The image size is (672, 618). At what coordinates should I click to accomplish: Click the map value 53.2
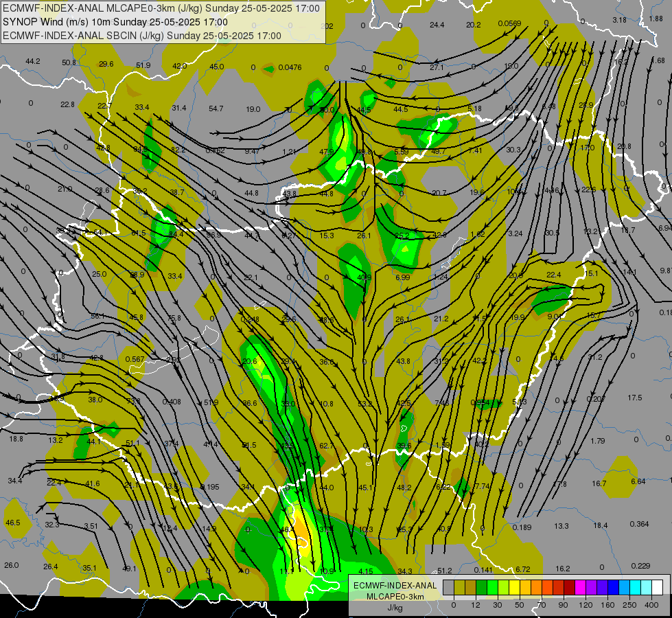[364, 404]
